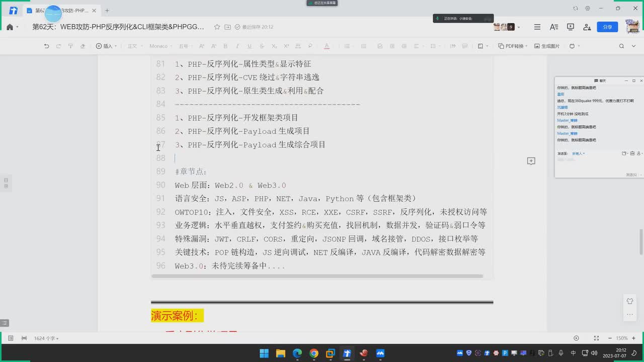
Task: Click the blue 分享 share button
Action: 607,27
